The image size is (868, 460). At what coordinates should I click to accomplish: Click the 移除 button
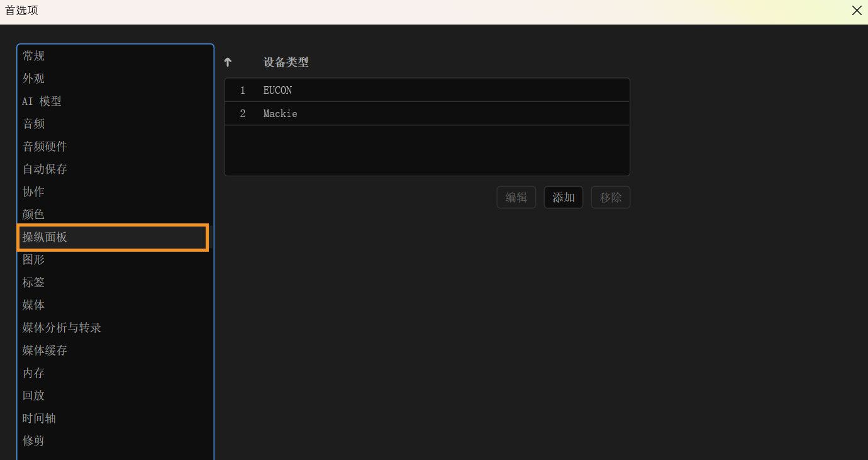610,197
